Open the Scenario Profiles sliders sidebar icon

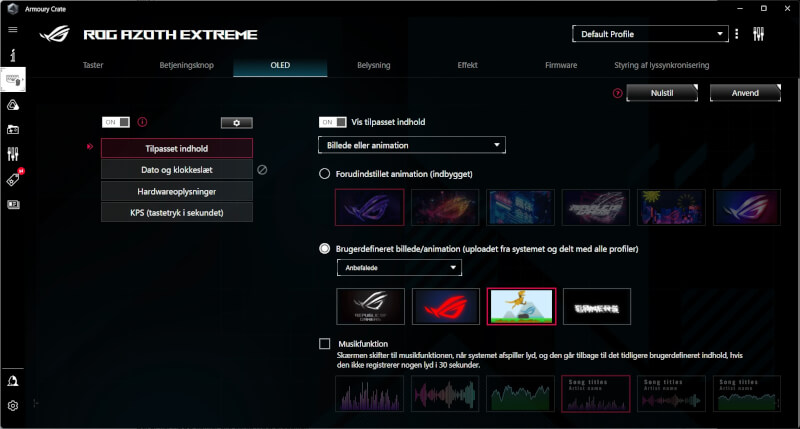tap(13, 154)
